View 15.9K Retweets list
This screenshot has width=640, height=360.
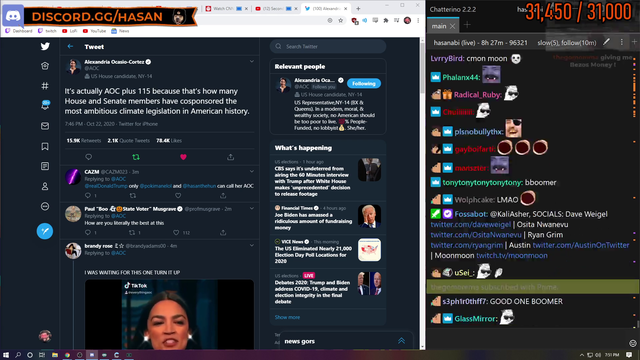pyautogui.click(x=84, y=140)
